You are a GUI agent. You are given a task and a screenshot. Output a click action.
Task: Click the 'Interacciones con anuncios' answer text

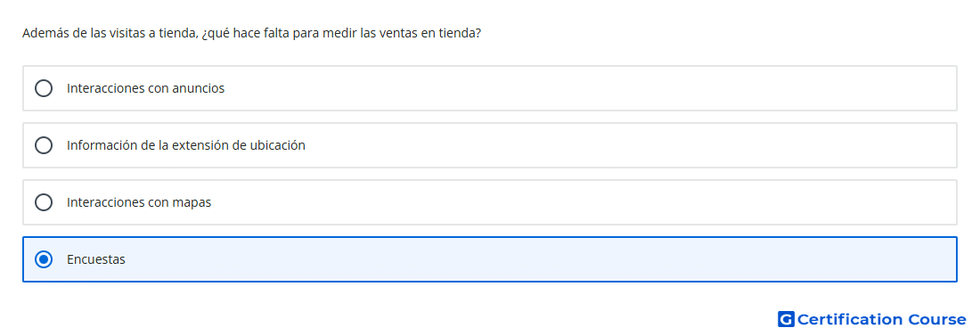145,88
